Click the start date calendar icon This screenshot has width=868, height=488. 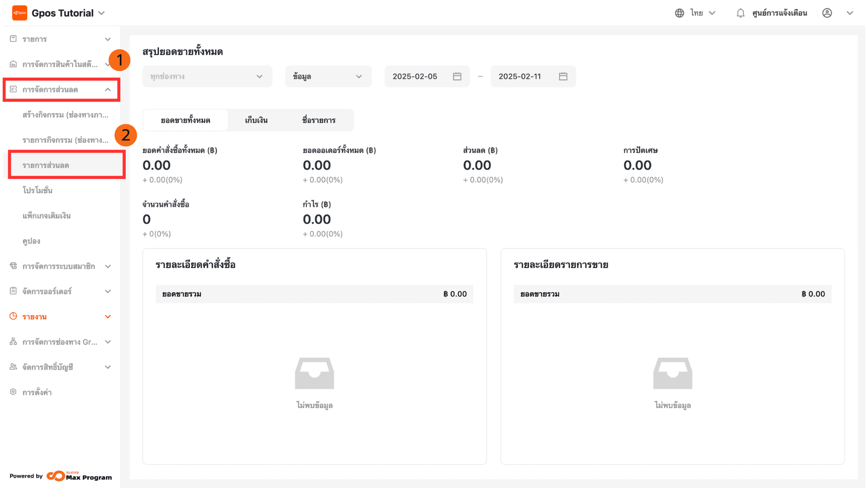pyautogui.click(x=457, y=76)
